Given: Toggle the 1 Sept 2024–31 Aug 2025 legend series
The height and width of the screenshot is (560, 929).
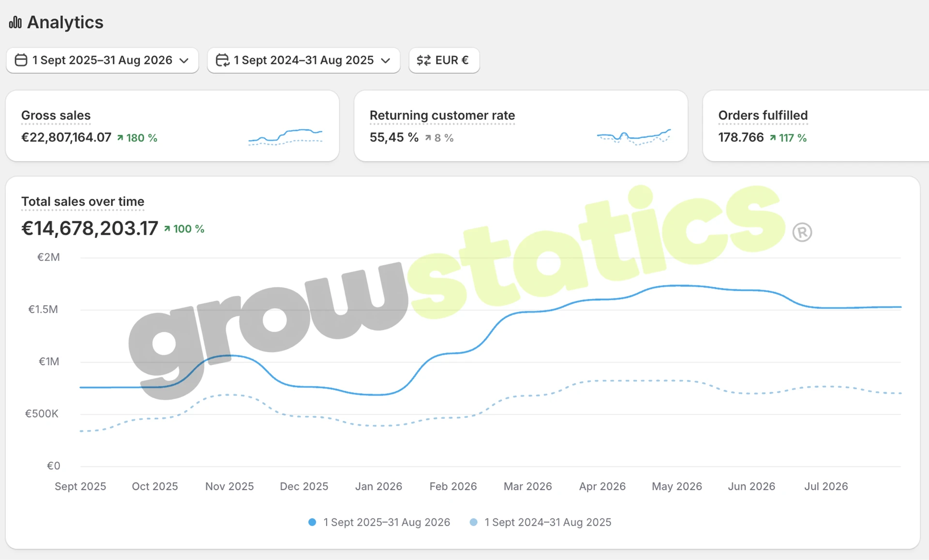Looking at the screenshot, I should (x=540, y=522).
